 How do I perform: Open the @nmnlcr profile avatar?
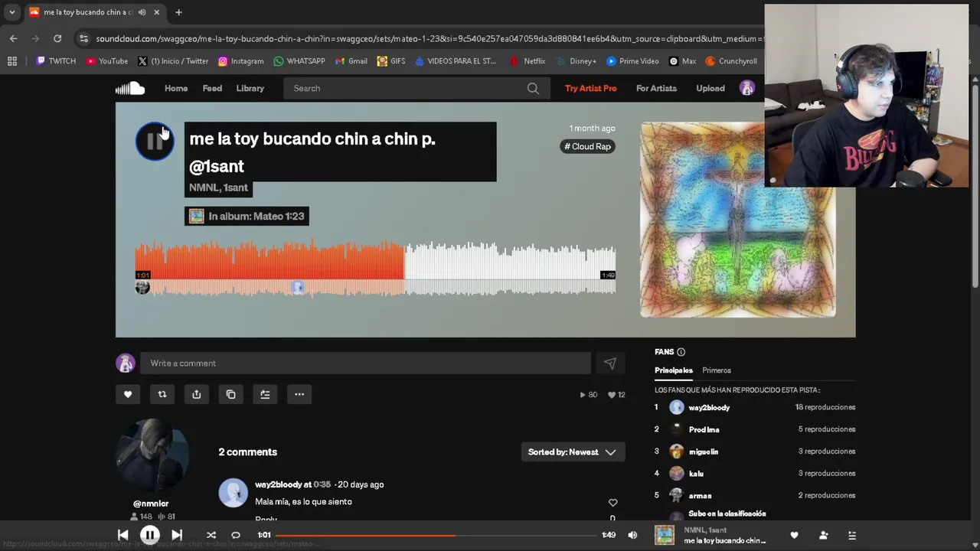[x=151, y=457]
